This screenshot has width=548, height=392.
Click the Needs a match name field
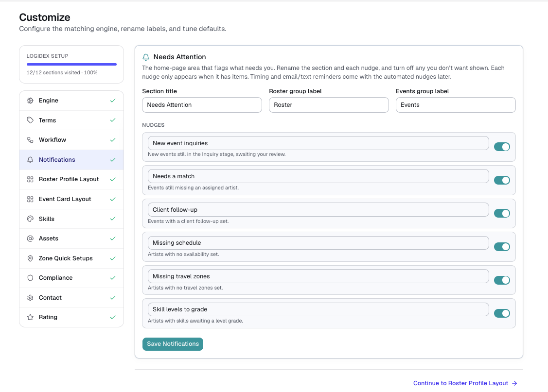pyautogui.click(x=318, y=176)
